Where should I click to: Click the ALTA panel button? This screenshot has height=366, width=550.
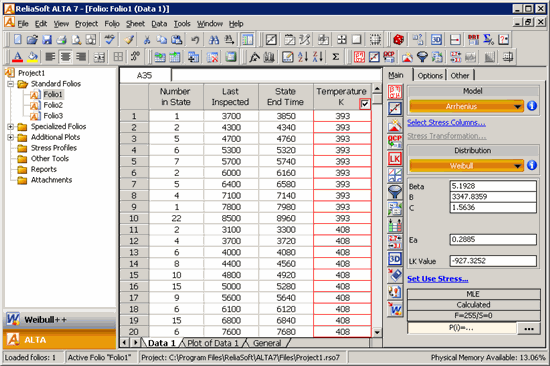click(60, 340)
